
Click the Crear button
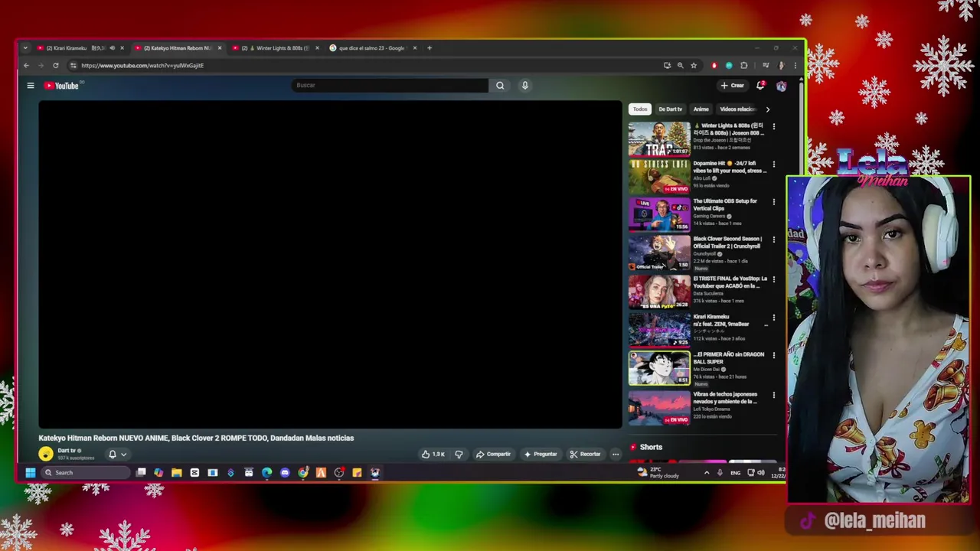pyautogui.click(x=732, y=86)
